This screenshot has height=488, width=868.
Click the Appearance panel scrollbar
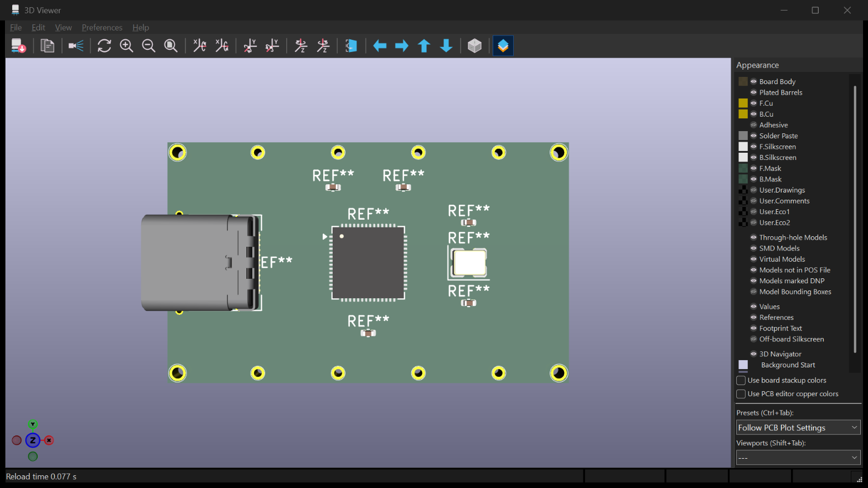point(855,219)
